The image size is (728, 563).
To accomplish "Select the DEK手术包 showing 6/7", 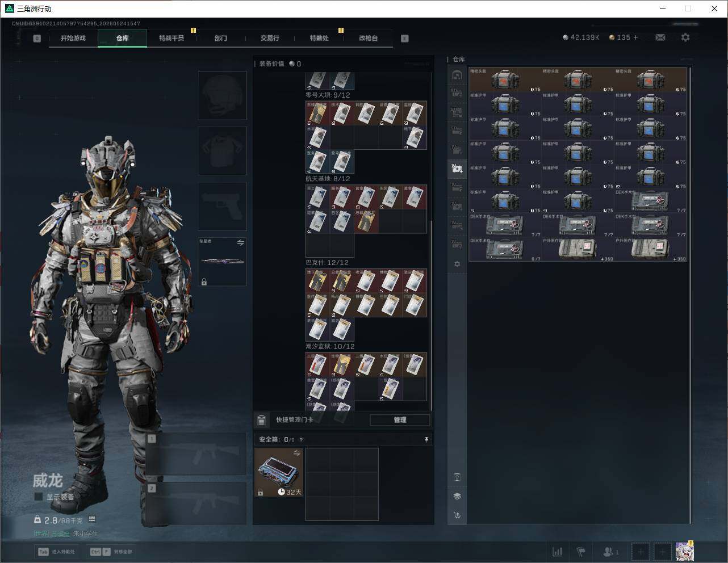I will tap(505, 250).
